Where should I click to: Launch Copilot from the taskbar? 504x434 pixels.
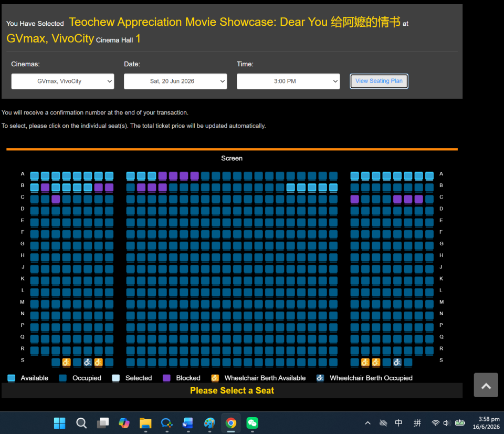tap(124, 423)
